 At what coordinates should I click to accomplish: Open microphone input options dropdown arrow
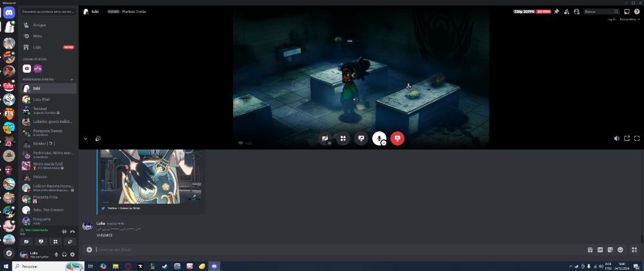[x=384, y=142]
